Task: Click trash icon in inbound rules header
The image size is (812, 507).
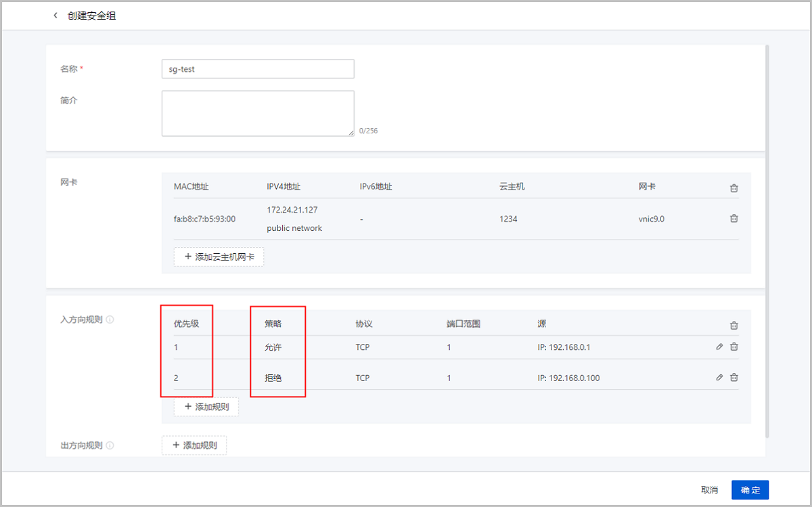Action: [734, 326]
